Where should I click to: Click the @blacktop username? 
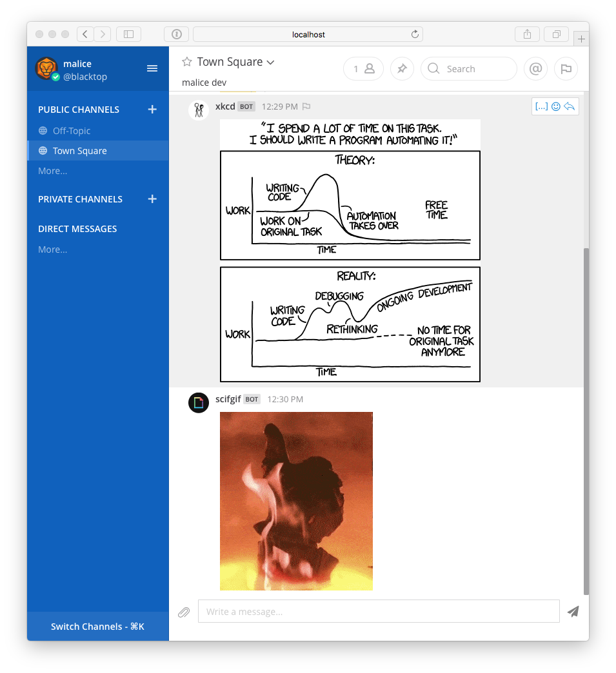pyautogui.click(x=85, y=77)
